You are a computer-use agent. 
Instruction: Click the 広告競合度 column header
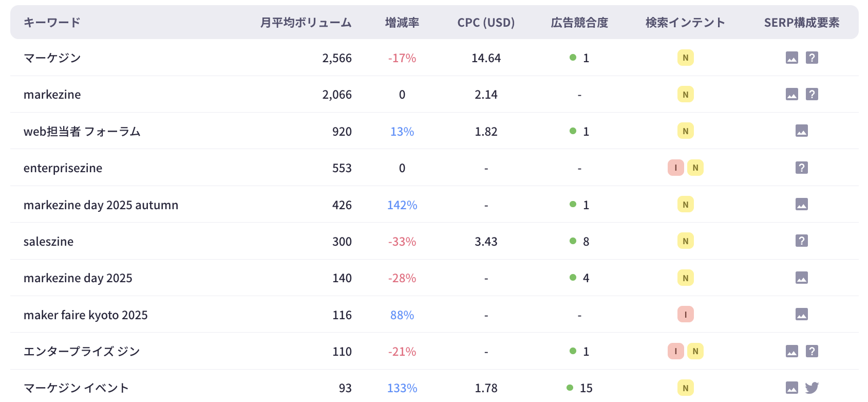pos(579,23)
